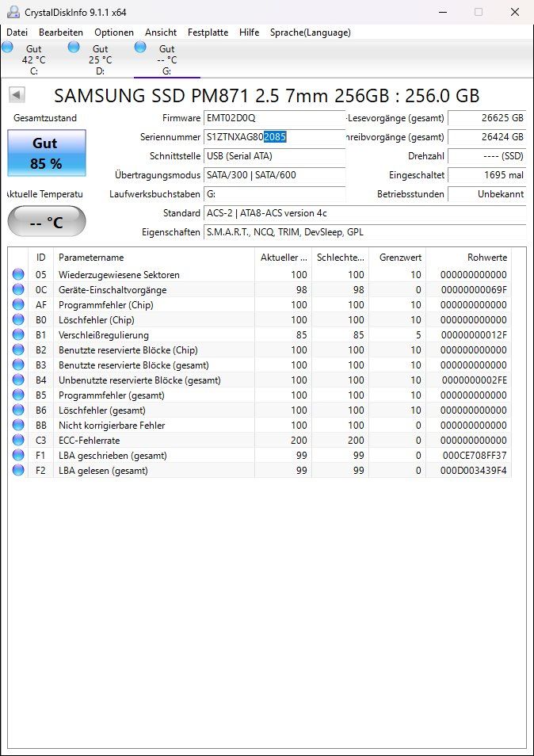
Task: Click the Standard field ACS-2
Action: [x=364, y=213]
